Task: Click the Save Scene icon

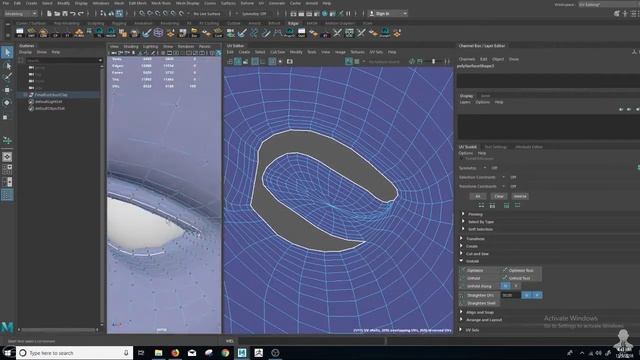Action: point(65,13)
